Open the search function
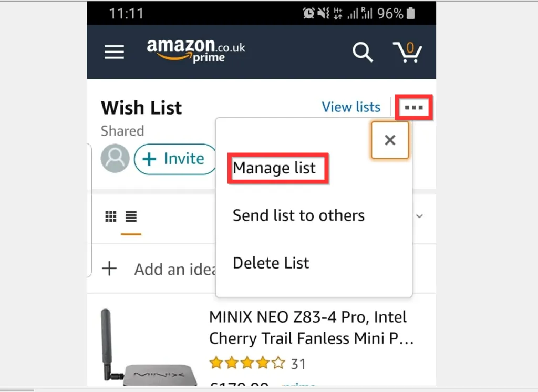This screenshot has height=392, width=538. (x=363, y=52)
